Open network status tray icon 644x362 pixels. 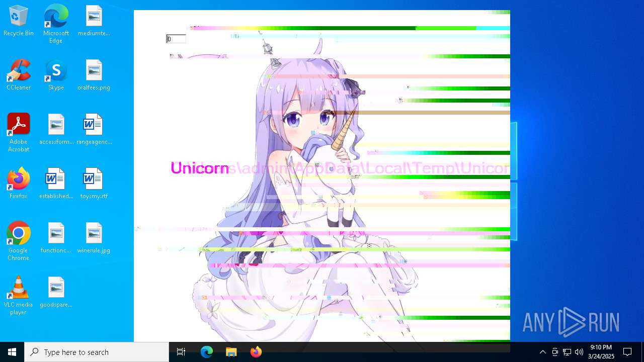pos(567,352)
